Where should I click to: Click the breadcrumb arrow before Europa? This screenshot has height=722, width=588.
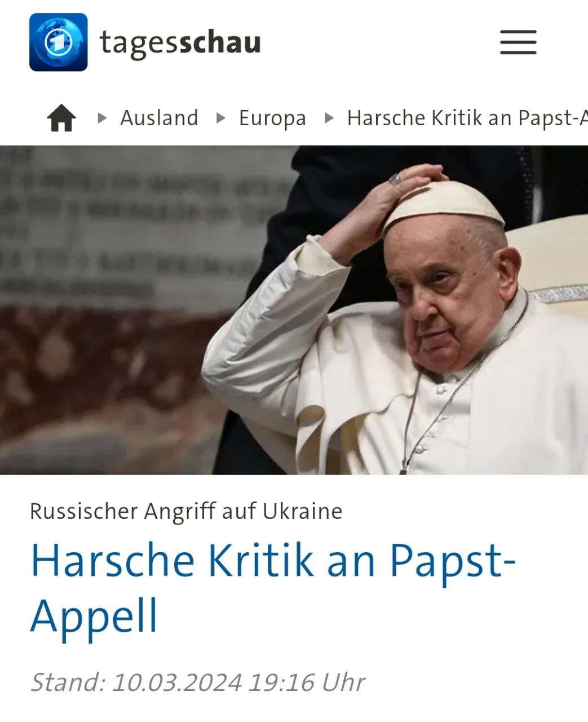(x=221, y=118)
